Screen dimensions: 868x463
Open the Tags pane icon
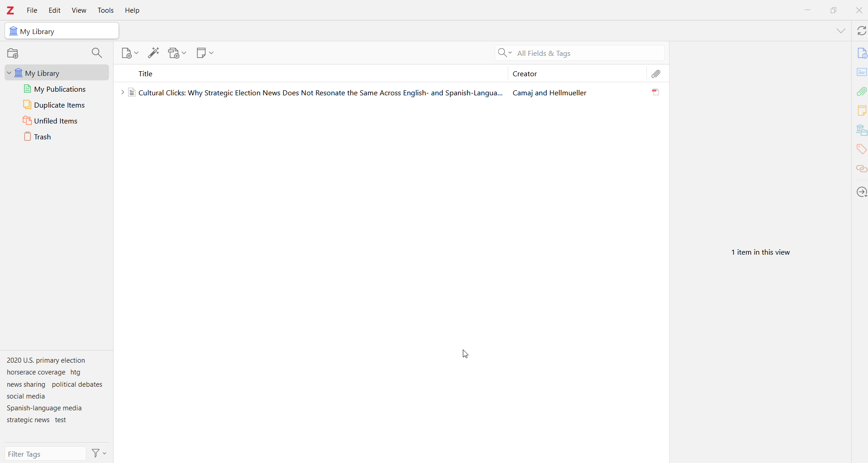862,149
